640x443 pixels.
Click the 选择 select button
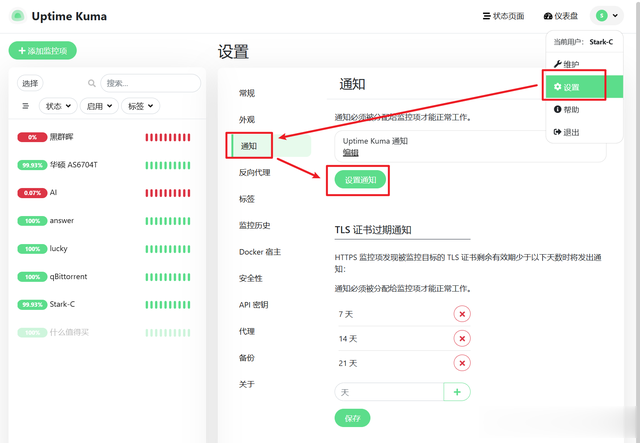coord(30,83)
